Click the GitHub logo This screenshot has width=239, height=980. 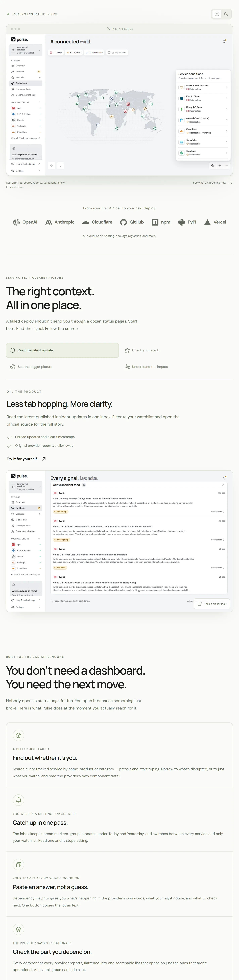[x=132, y=222]
